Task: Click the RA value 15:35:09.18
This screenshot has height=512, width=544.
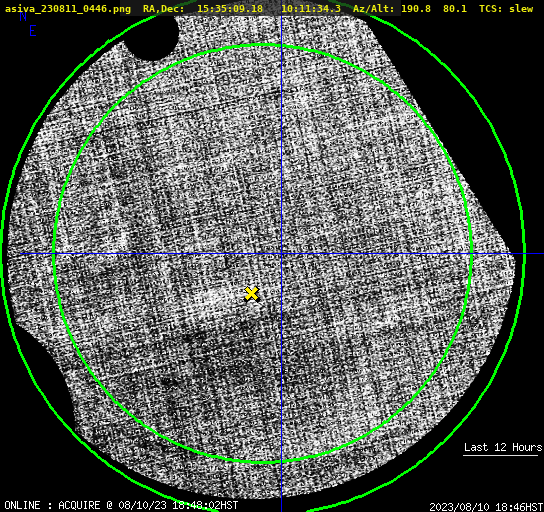Action: click(230, 9)
